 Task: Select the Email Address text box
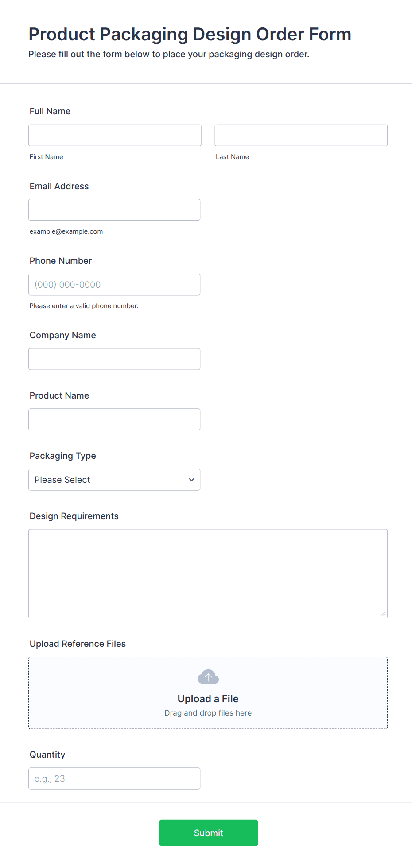(x=114, y=210)
